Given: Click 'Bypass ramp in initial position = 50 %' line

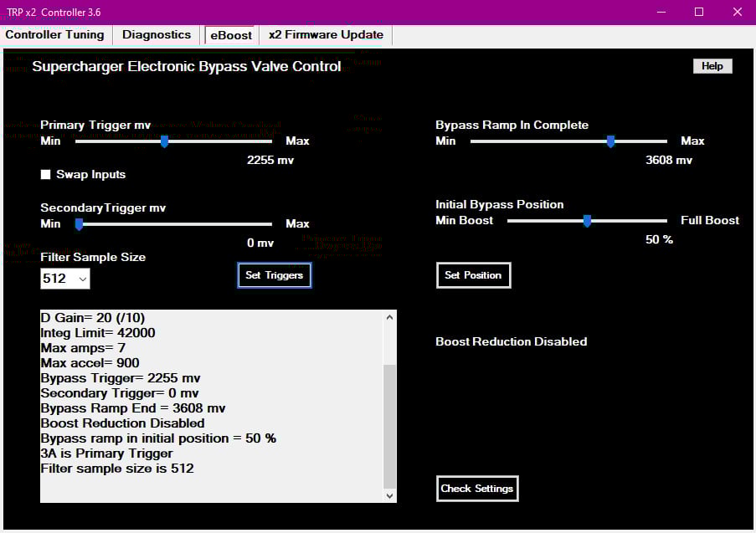Looking at the screenshot, I should point(158,438).
